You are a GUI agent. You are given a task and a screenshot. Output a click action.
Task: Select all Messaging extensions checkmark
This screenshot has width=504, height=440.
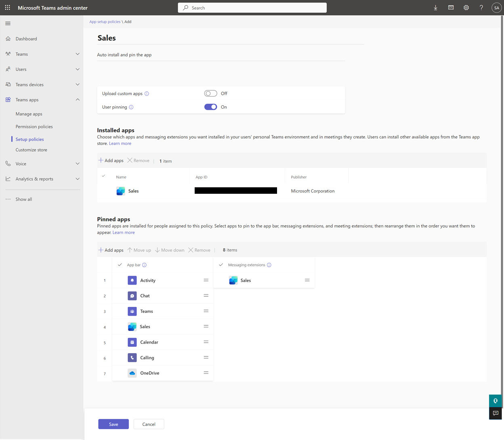pos(221,265)
